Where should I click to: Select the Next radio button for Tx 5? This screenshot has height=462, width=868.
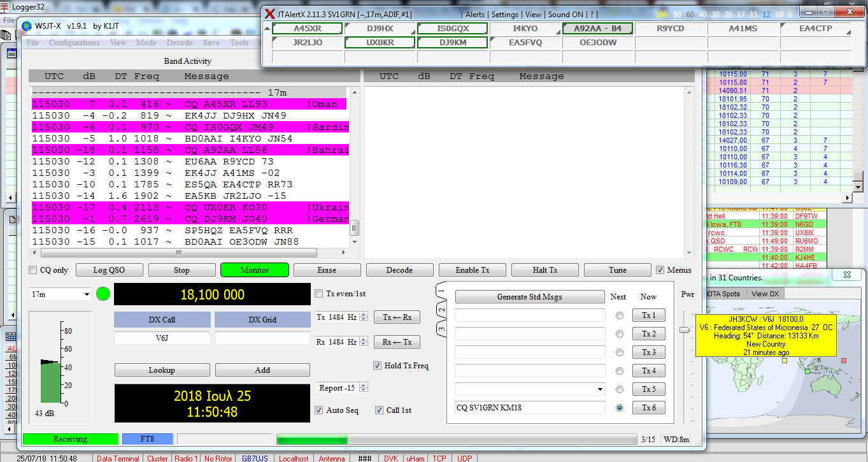pos(619,389)
